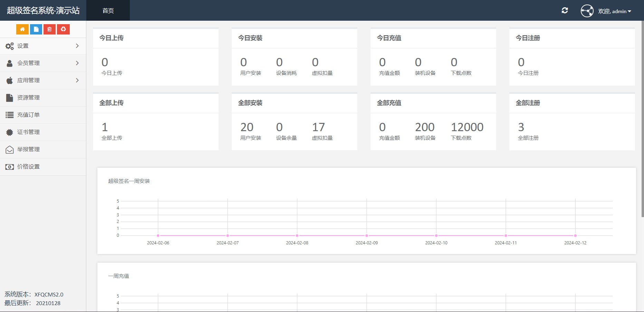The image size is (644, 312).
Task: Click the orange home icon button
Action: tap(22, 29)
